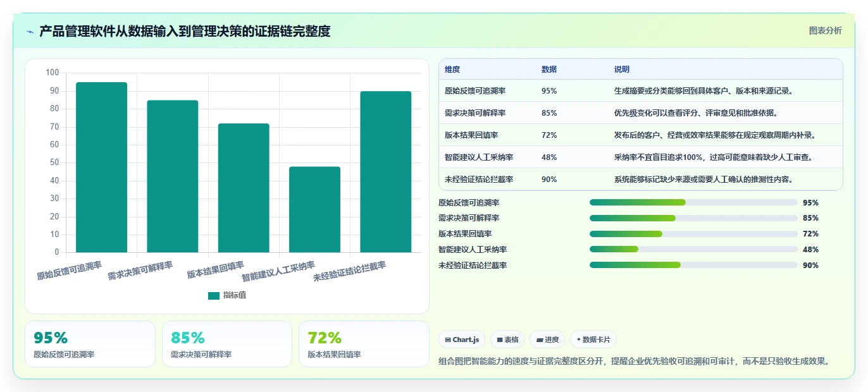Image resolution: width=868 pixels, height=392 pixels.
Task: Click the 智能建议人工采纳率 progress bar
Action: point(693,249)
